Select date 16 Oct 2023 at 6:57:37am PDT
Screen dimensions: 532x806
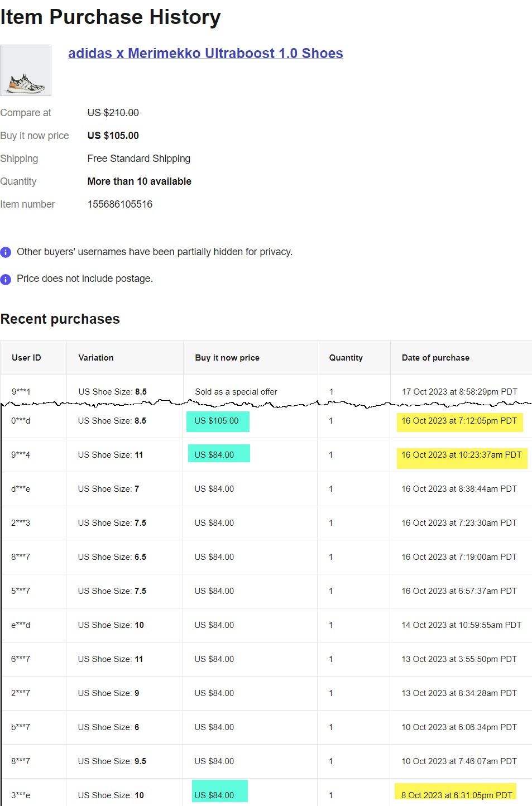tap(459, 591)
